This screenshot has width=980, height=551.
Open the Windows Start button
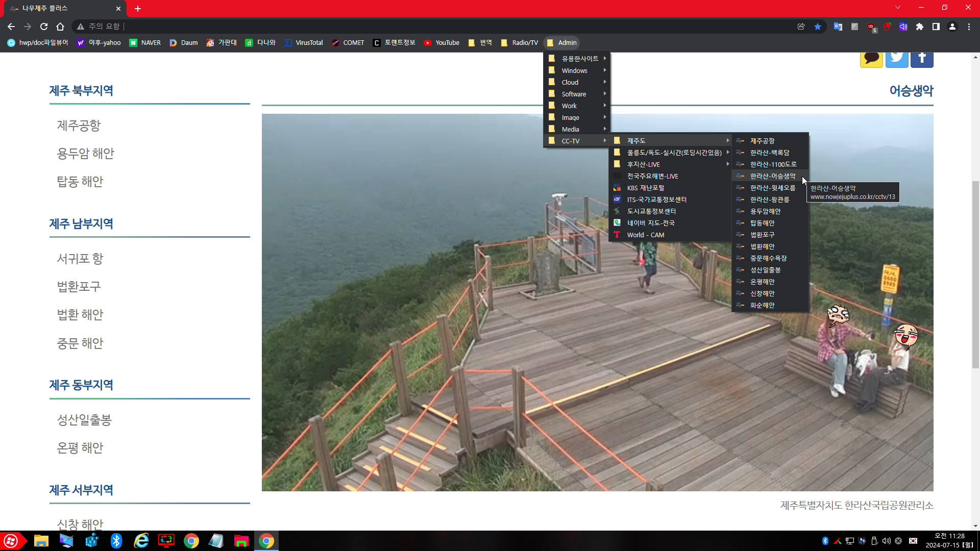[x=12, y=541]
